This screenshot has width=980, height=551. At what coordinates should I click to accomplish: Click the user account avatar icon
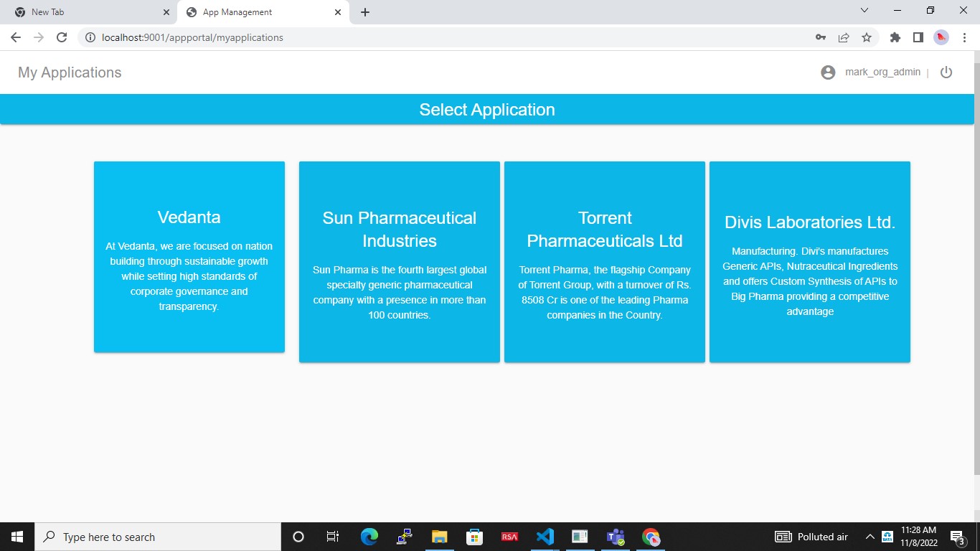click(828, 72)
